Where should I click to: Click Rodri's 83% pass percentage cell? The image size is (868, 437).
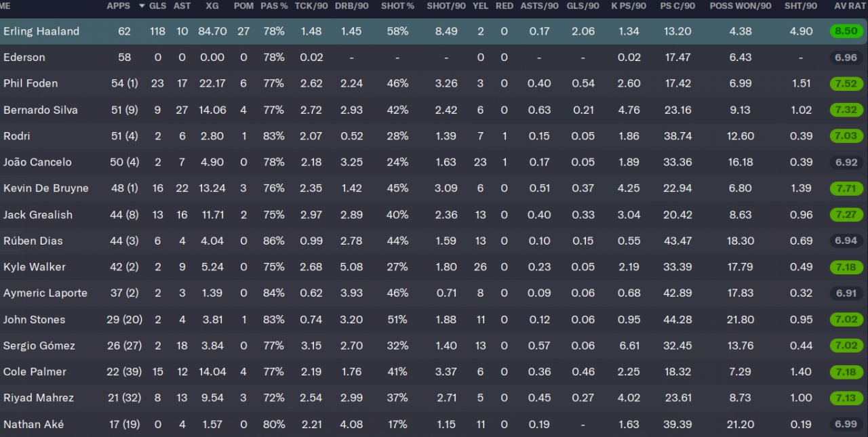274,136
